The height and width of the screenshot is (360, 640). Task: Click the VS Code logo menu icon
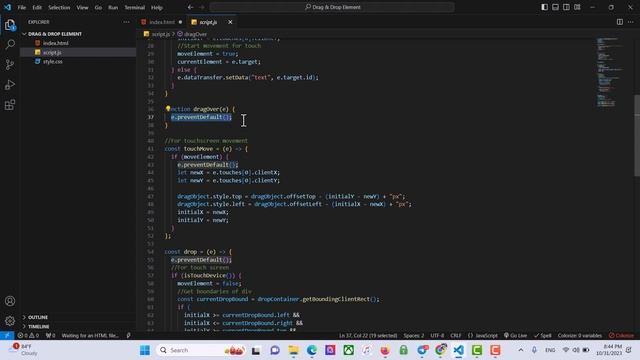(7, 7)
